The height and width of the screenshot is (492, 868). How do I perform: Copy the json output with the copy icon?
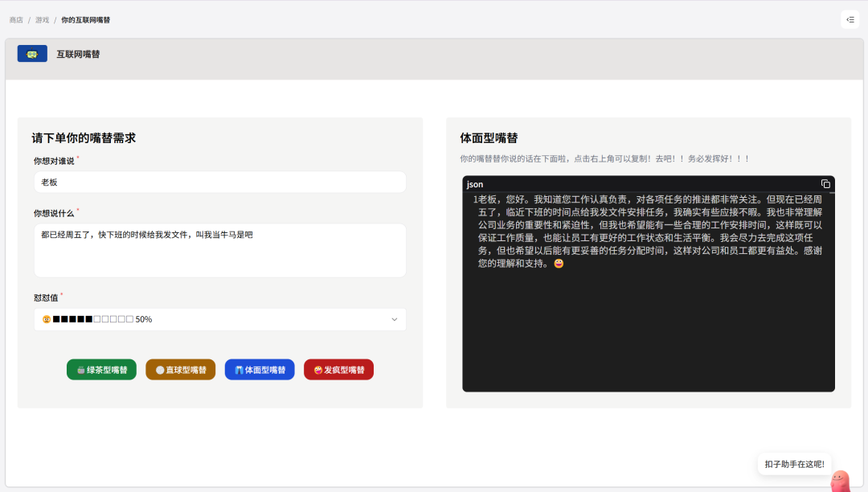(x=825, y=184)
